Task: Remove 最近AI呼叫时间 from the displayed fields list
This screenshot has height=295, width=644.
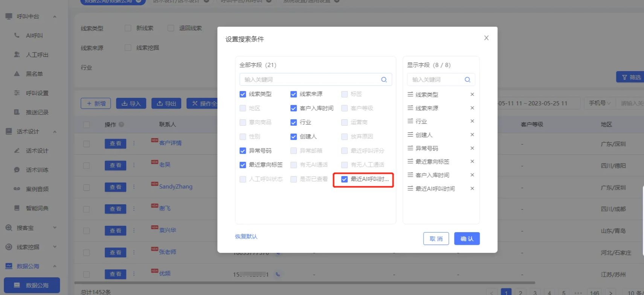Action: click(x=472, y=189)
